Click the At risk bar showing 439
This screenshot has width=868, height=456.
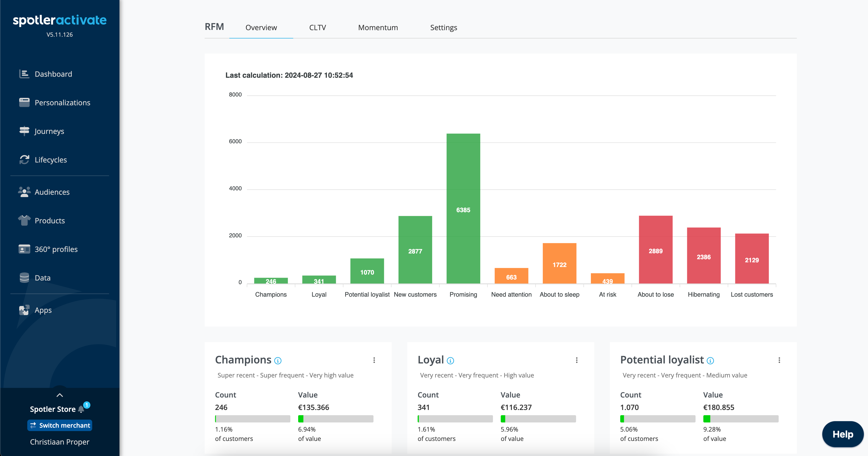pos(607,279)
